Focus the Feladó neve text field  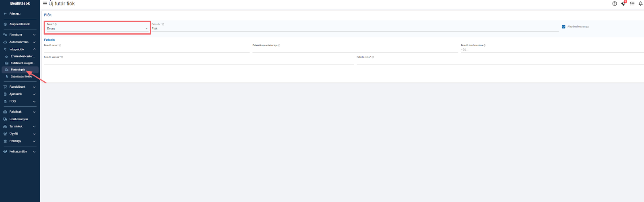[147, 50]
